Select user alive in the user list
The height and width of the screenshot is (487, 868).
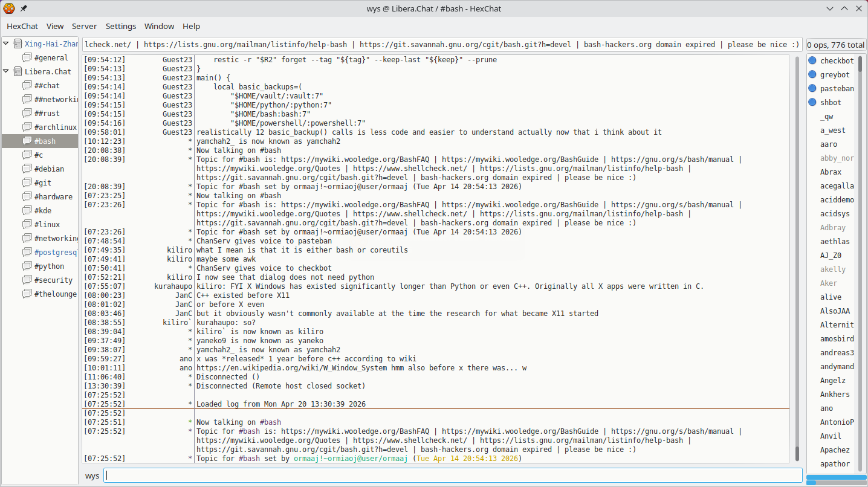(x=831, y=297)
